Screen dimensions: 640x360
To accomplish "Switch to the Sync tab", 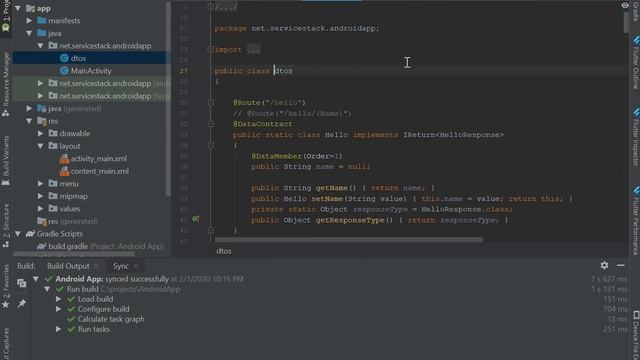I will tap(121, 266).
